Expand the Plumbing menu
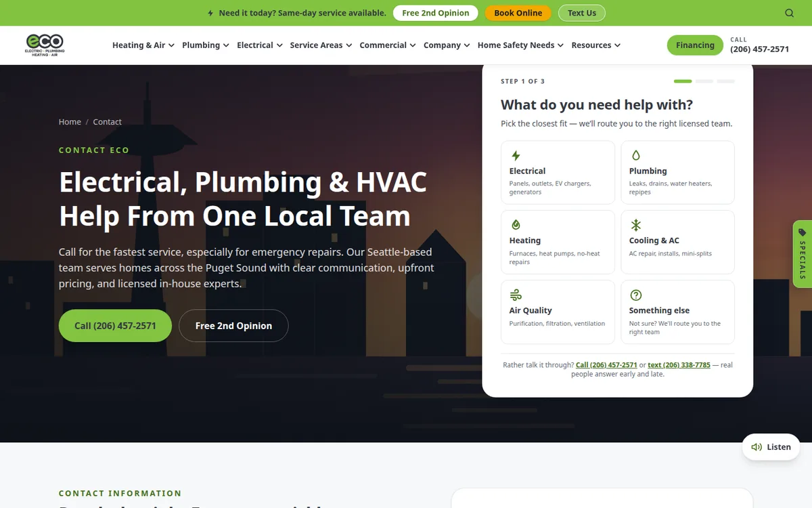Image resolution: width=812 pixels, height=508 pixels. coord(206,45)
